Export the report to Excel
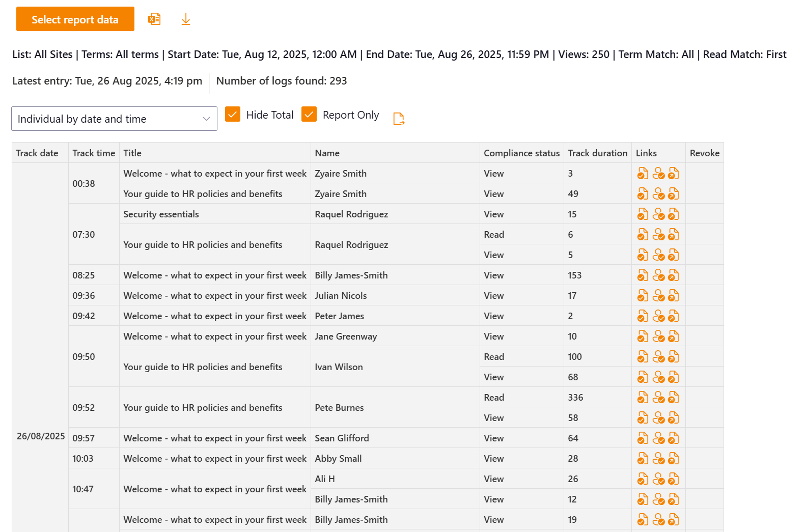Screen dimensions: 804x532 coord(154,19)
